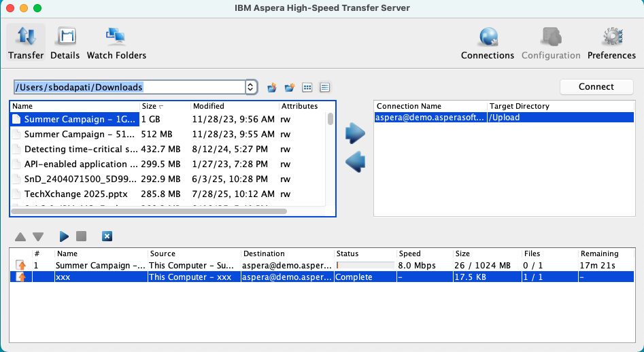644x352 pixels.
Task: Click the Remaining column header
Action: [x=606, y=253]
